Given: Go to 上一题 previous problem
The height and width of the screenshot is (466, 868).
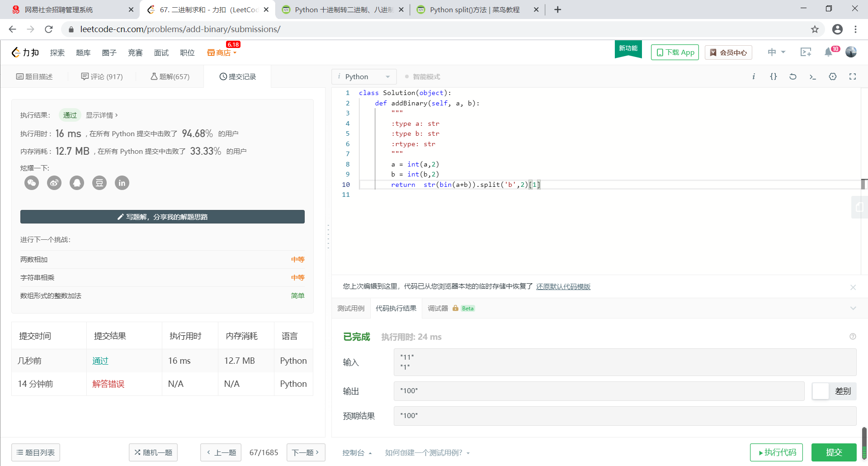Looking at the screenshot, I should point(221,452).
